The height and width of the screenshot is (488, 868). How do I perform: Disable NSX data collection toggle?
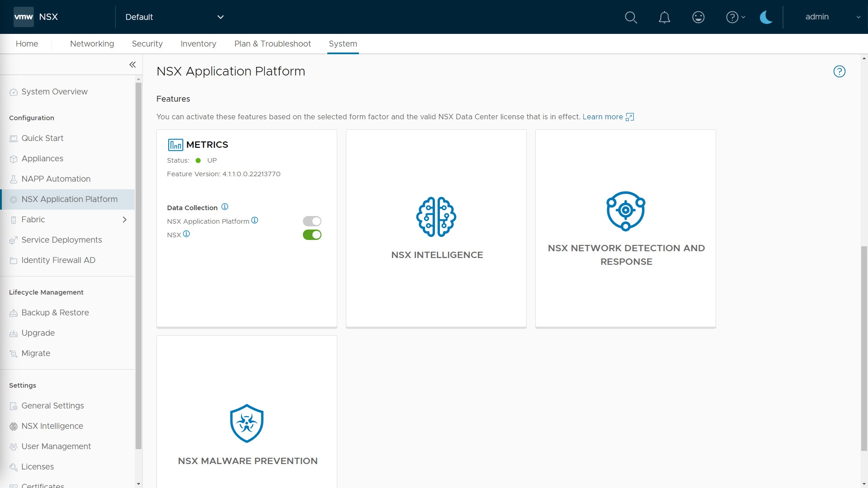tap(312, 235)
